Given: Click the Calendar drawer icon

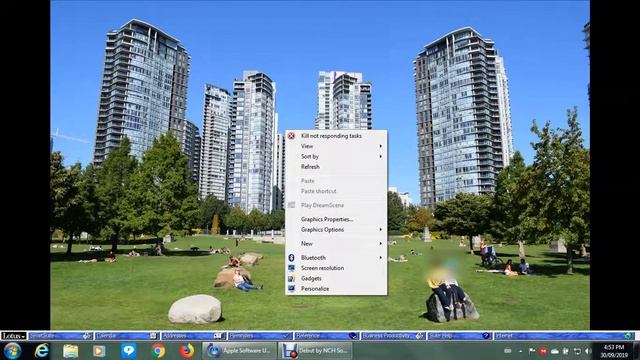Looking at the screenshot, I should pyautogui.click(x=153, y=336).
